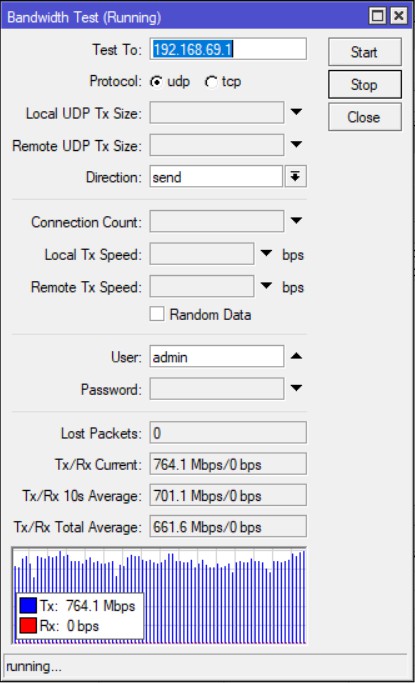Viewport: 415px width, 683px height.
Task: Enable the Random Data checkbox
Action: tap(157, 314)
